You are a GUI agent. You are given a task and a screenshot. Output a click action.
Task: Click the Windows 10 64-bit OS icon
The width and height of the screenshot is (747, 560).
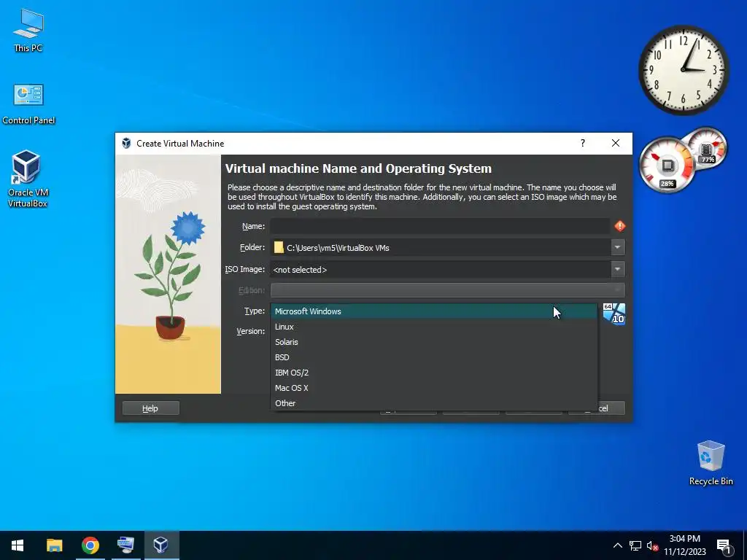614,314
